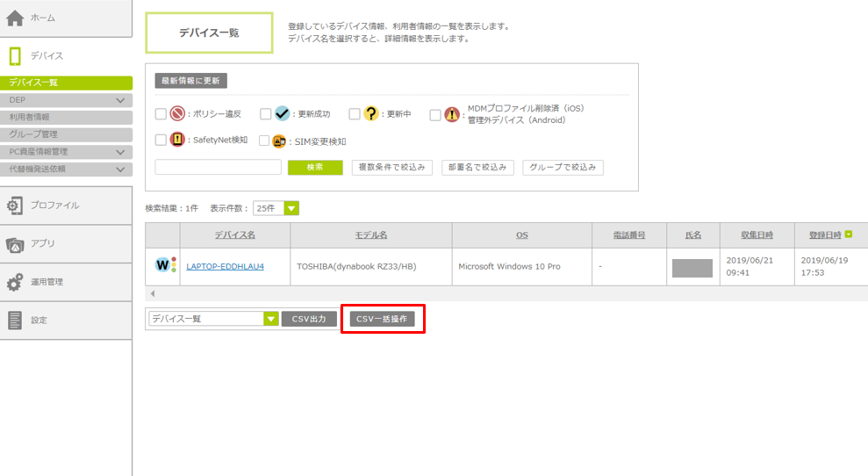
Task: Select 利用者情報 in the sidebar menu
Action: click(x=30, y=118)
